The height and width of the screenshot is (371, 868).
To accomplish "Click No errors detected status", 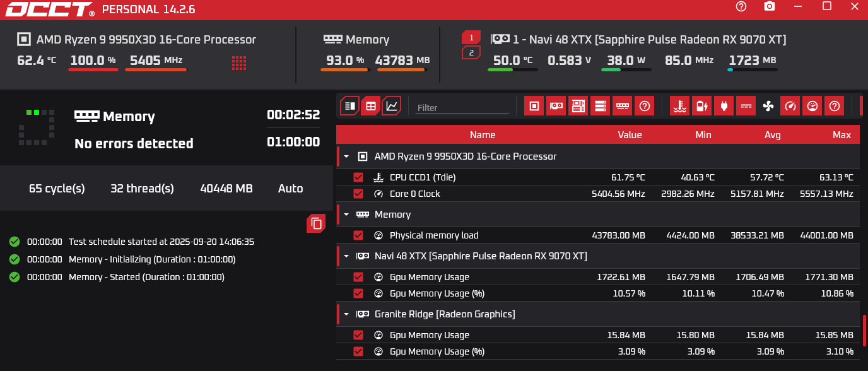I will point(134,143).
